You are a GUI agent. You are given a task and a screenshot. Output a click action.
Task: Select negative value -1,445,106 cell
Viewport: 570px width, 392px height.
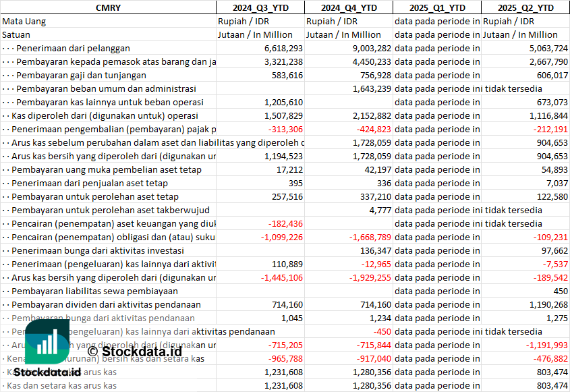point(260,277)
